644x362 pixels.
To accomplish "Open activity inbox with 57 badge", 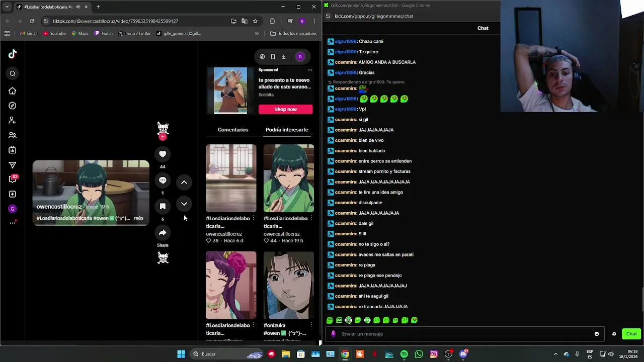I will (x=13, y=179).
